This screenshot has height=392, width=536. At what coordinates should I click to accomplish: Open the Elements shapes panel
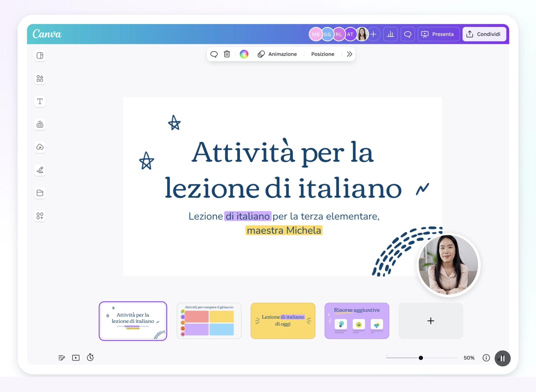pyautogui.click(x=40, y=78)
